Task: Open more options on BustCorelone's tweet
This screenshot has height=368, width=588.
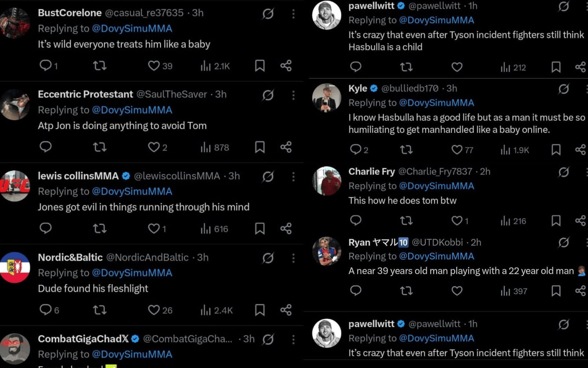Action: (293, 14)
